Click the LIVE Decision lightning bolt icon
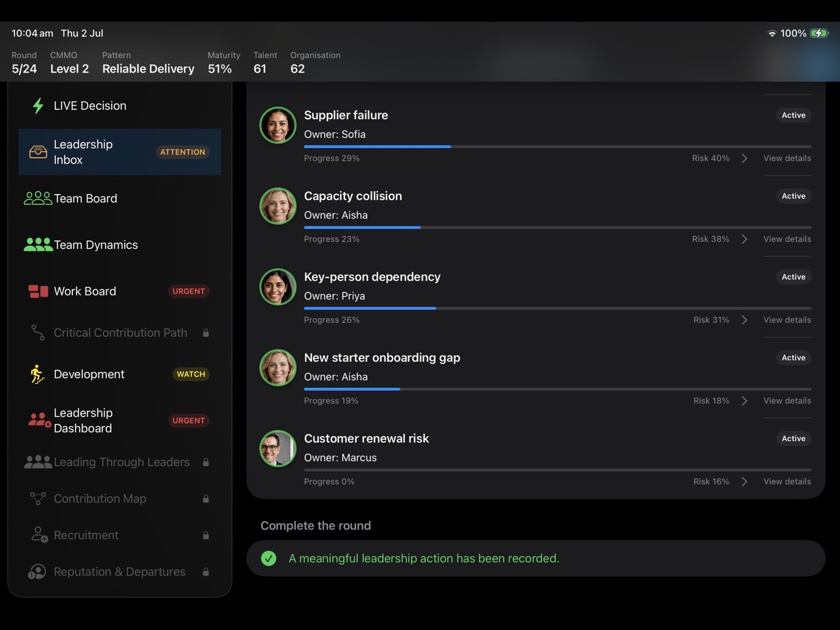The image size is (840, 630). pyautogui.click(x=38, y=106)
